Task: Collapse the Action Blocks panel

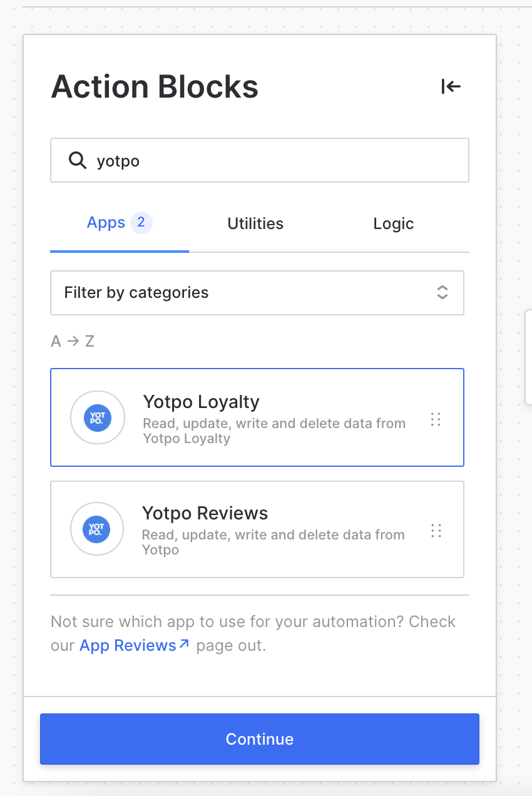Action: tap(451, 86)
